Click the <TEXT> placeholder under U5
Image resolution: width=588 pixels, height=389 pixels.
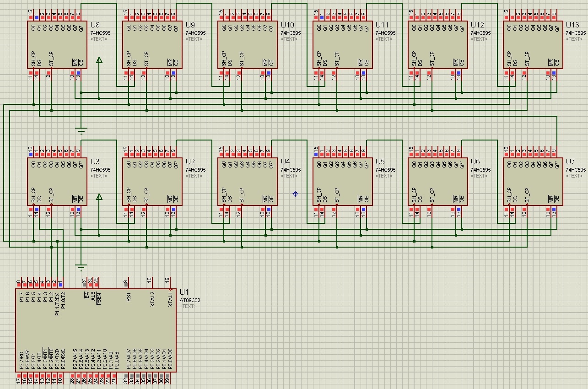(384, 176)
